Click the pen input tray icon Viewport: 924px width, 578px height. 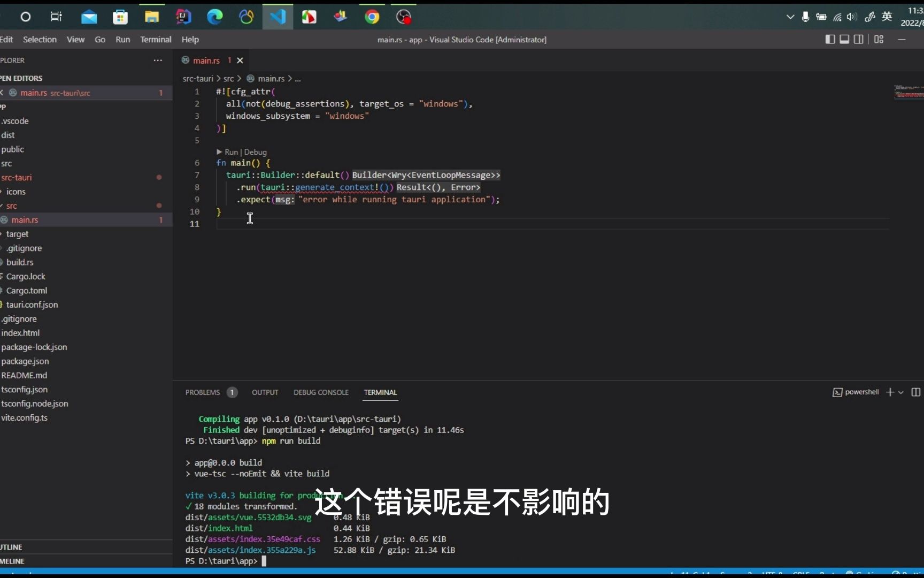(x=870, y=17)
